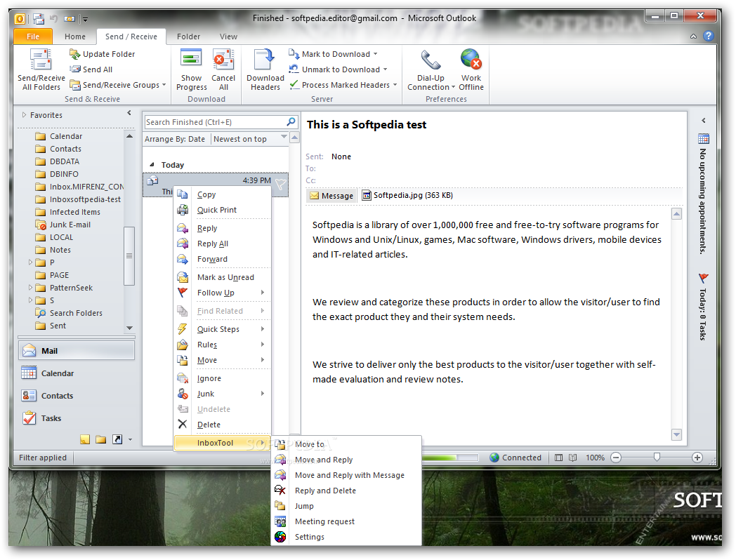The width and height of the screenshot is (736, 560).
Task: Open the Mail module
Action: point(77,351)
